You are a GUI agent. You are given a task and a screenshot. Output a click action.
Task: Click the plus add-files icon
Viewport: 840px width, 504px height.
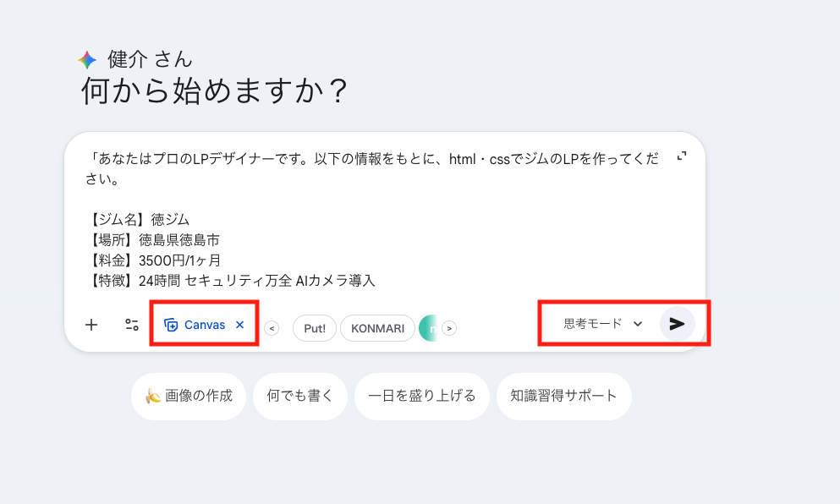click(91, 325)
